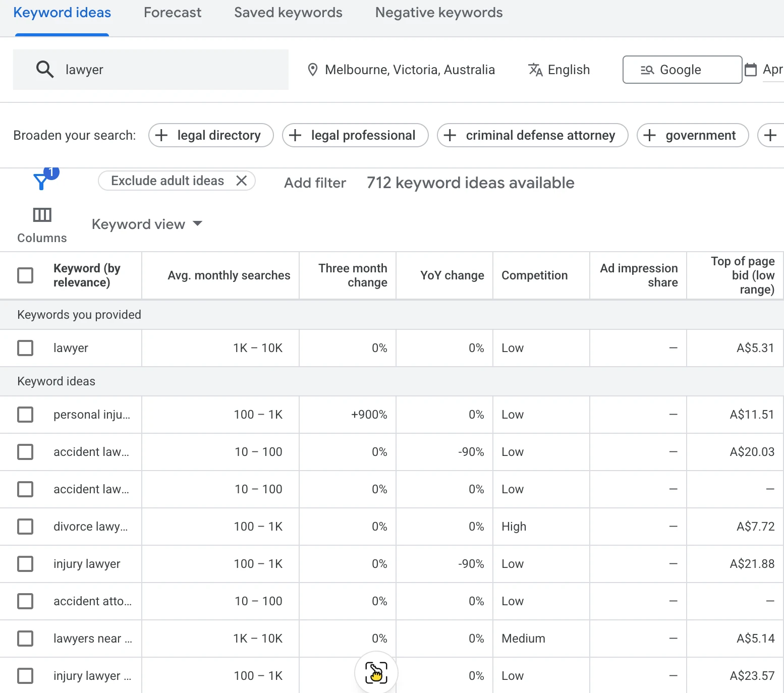Screen dimensions: 784x693
Task: Open the Google network selector
Action: coord(682,70)
